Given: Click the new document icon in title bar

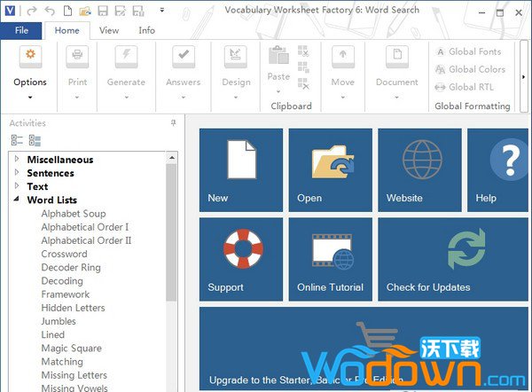Looking at the screenshot, I should [67, 11].
